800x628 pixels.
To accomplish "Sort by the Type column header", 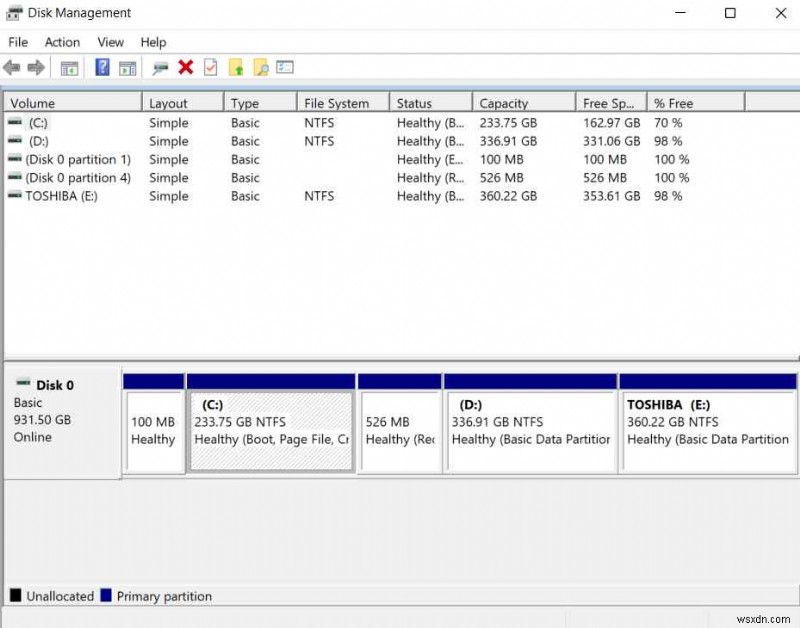I will tap(260, 103).
